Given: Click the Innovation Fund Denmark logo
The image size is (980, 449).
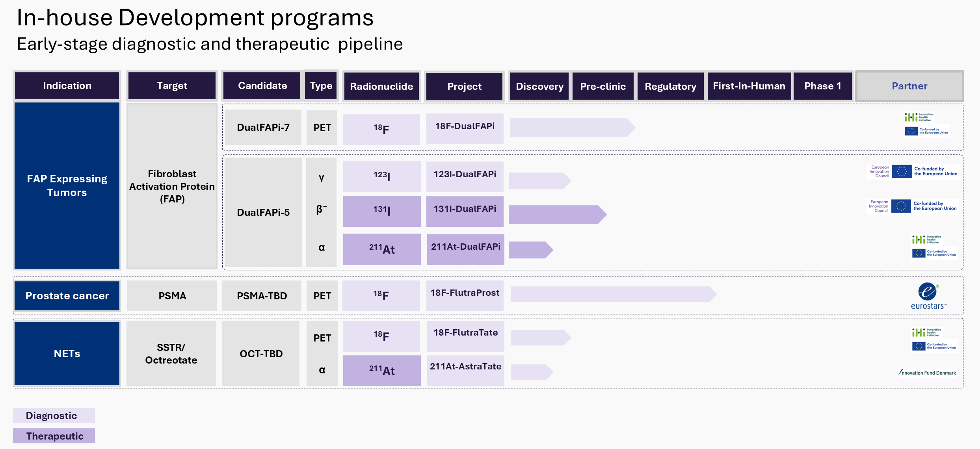Looking at the screenshot, I should pyautogui.click(x=927, y=373).
